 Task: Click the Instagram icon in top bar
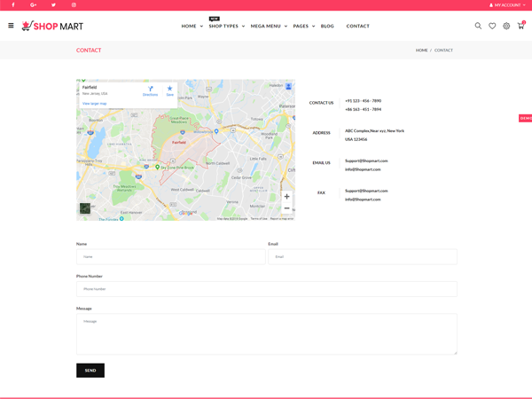point(74,5)
